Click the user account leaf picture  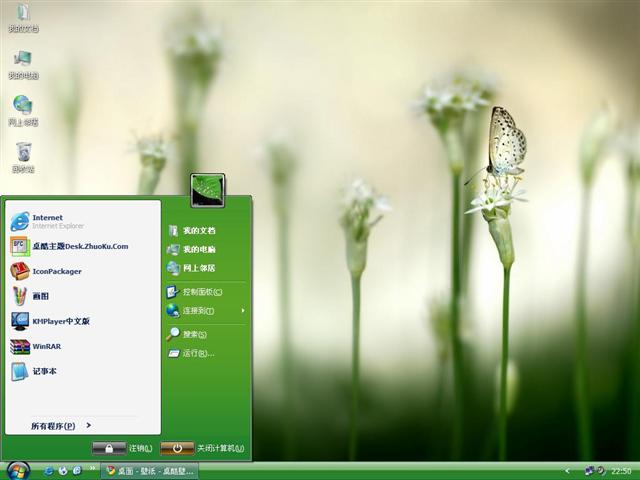pyautogui.click(x=208, y=190)
